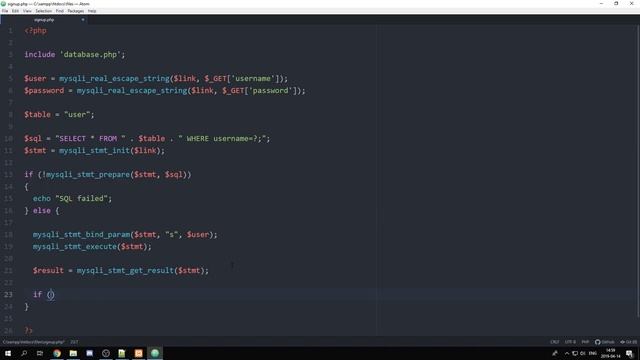Open the Packages menu

click(76, 11)
